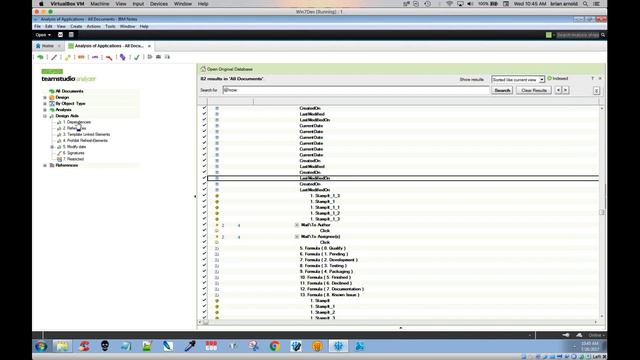The image size is (640, 360).
Task: Click the vertical scrollbar of the results list
Action: (x=602, y=212)
